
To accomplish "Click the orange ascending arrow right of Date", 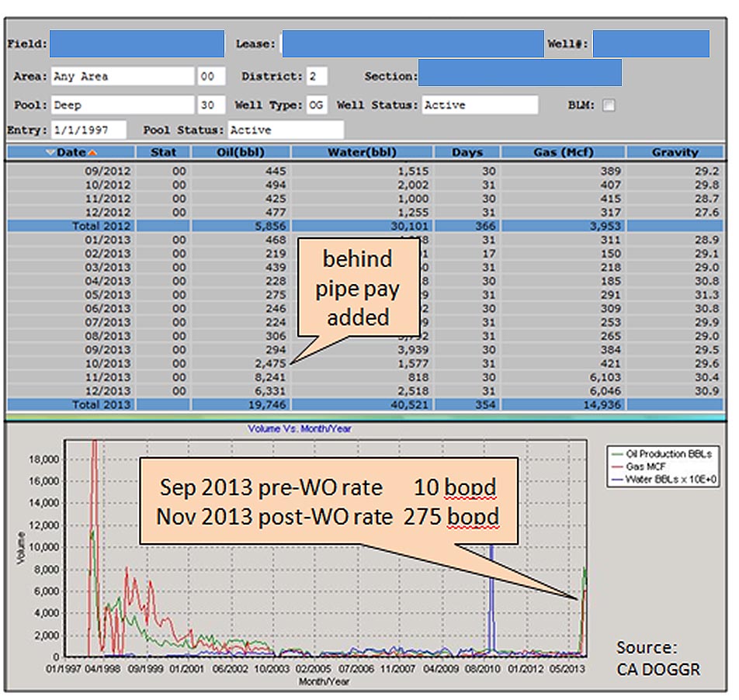I will click(x=93, y=153).
